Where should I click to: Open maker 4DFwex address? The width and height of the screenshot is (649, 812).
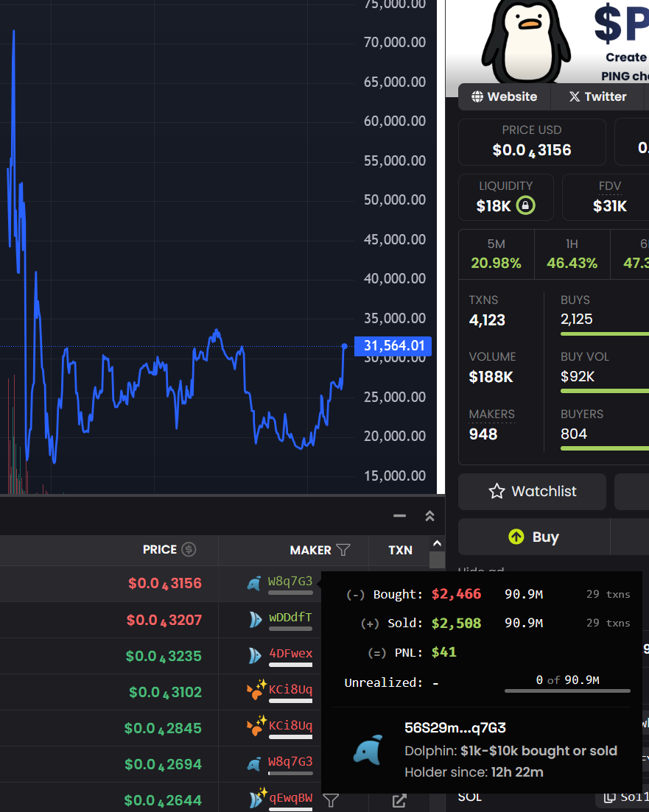pyautogui.click(x=290, y=654)
